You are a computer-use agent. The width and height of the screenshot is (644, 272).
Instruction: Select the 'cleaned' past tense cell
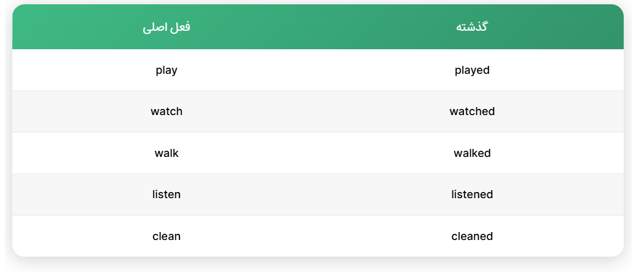472,236
